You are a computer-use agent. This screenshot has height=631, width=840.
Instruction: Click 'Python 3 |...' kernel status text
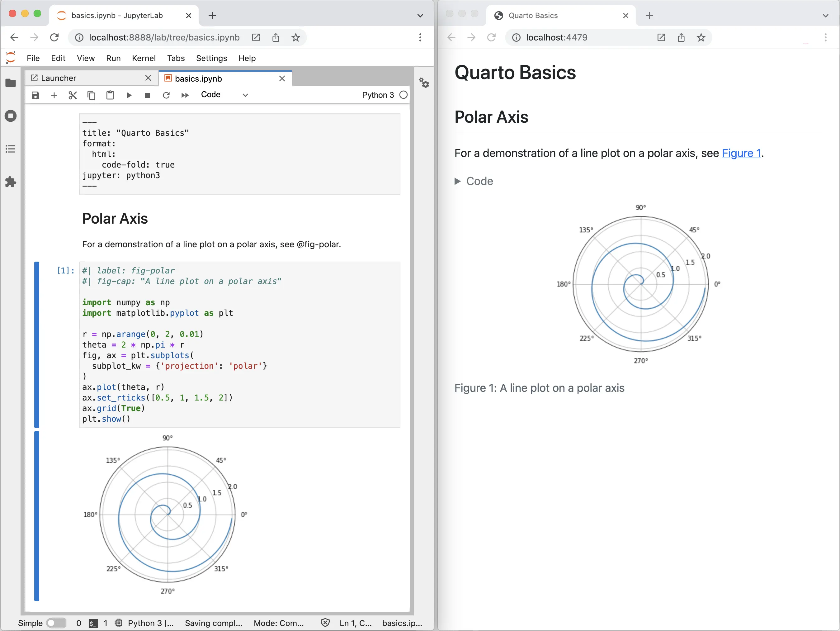[x=150, y=623]
